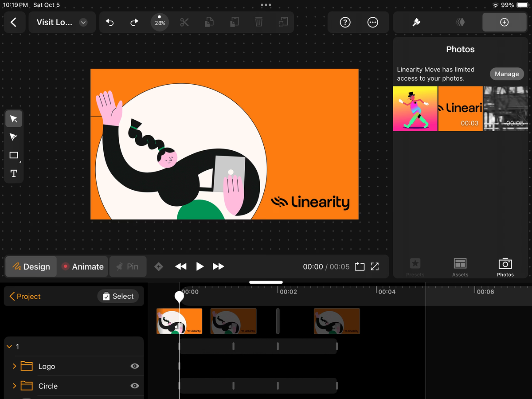Go back with the top-left arrow
This screenshot has height=399, width=532.
14,22
